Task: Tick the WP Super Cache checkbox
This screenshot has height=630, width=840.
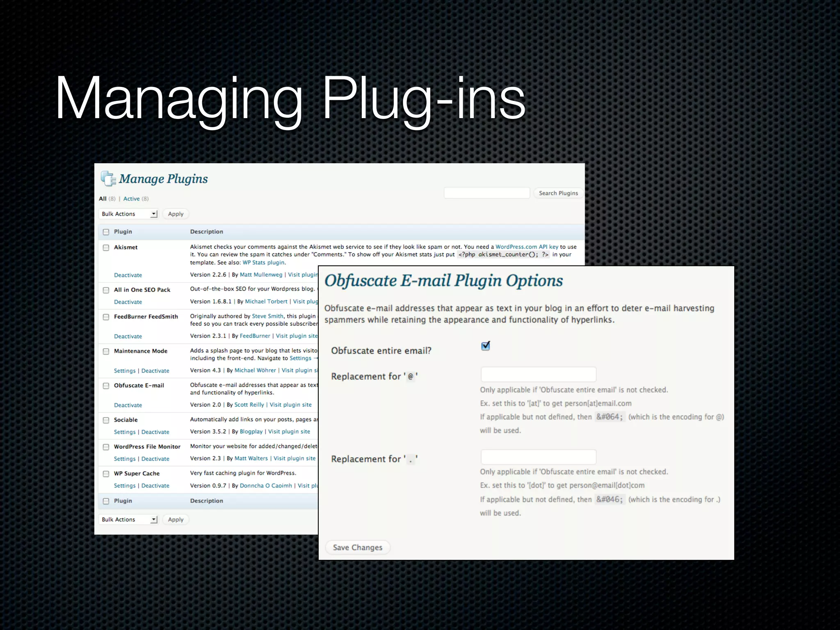Action: (106, 474)
